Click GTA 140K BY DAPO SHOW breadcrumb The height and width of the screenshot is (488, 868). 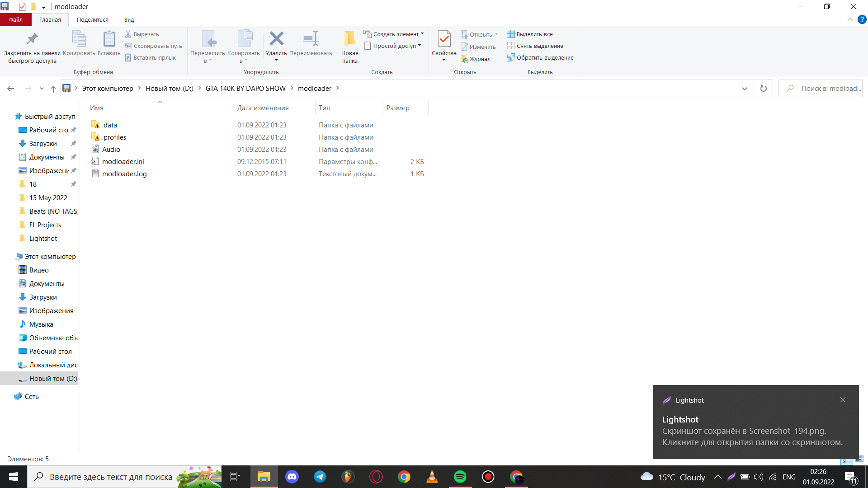tap(245, 89)
